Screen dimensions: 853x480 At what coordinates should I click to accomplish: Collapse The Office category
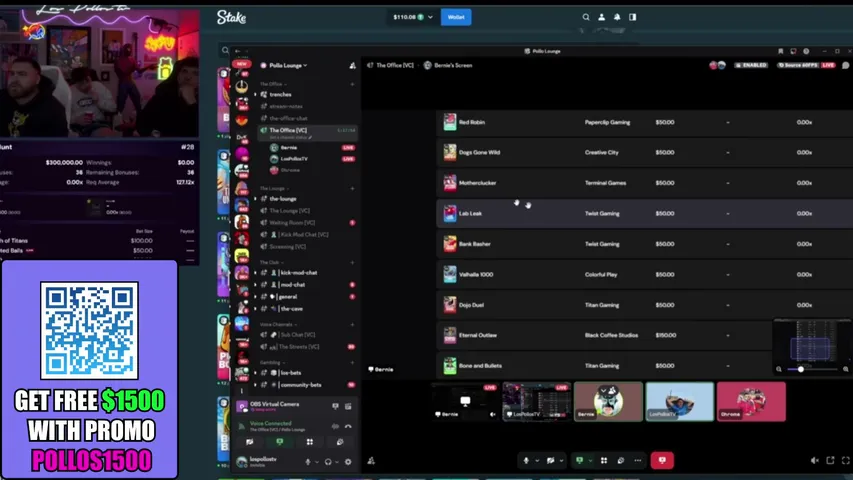(x=273, y=84)
